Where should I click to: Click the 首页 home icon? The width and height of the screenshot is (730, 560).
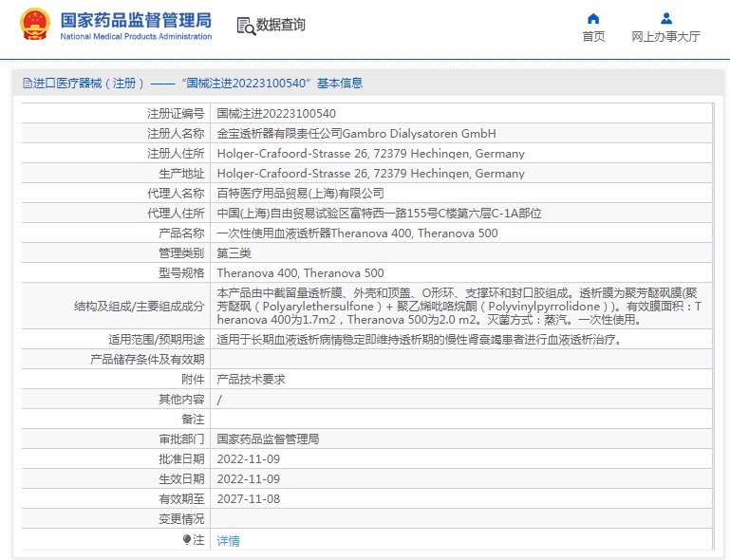(593, 19)
